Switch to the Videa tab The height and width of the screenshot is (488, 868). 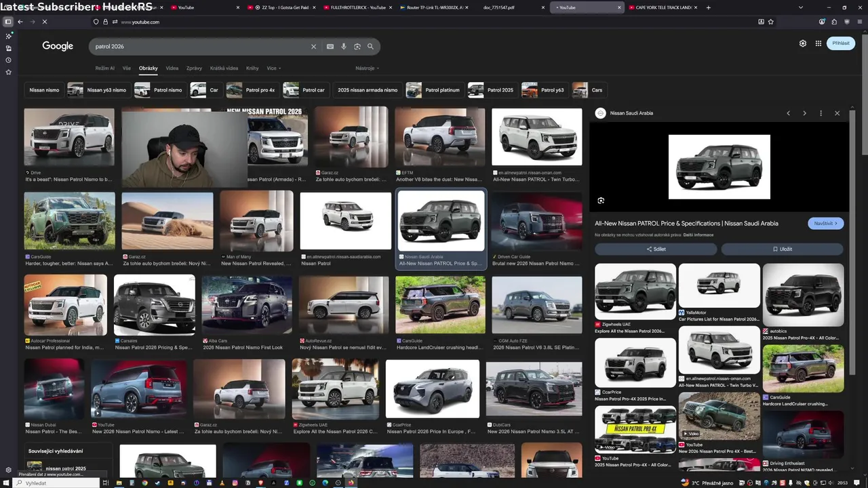pyautogui.click(x=172, y=68)
